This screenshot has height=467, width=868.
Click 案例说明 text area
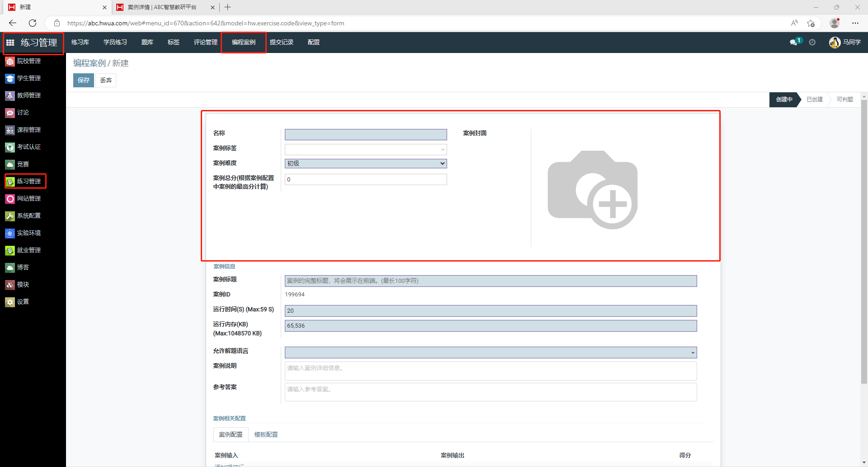[491, 371]
